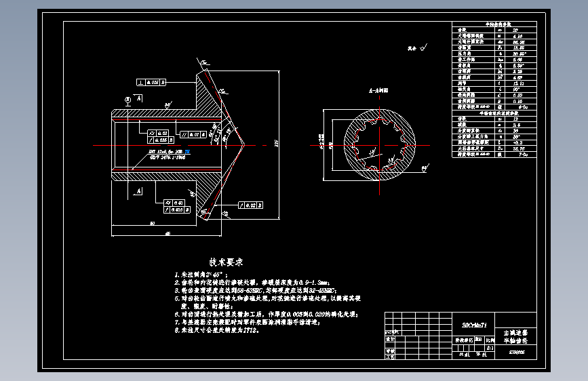This screenshot has width=588, height=381.
Task: Select the 设计 cell in the title block
Action: point(390,339)
